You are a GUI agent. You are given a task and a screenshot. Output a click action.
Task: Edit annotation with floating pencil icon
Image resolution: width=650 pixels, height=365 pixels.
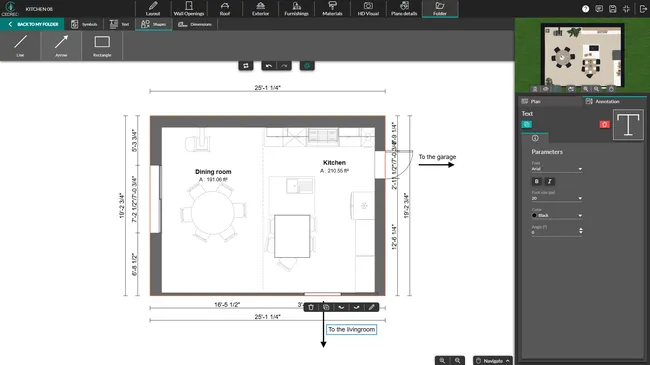pos(371,307)
